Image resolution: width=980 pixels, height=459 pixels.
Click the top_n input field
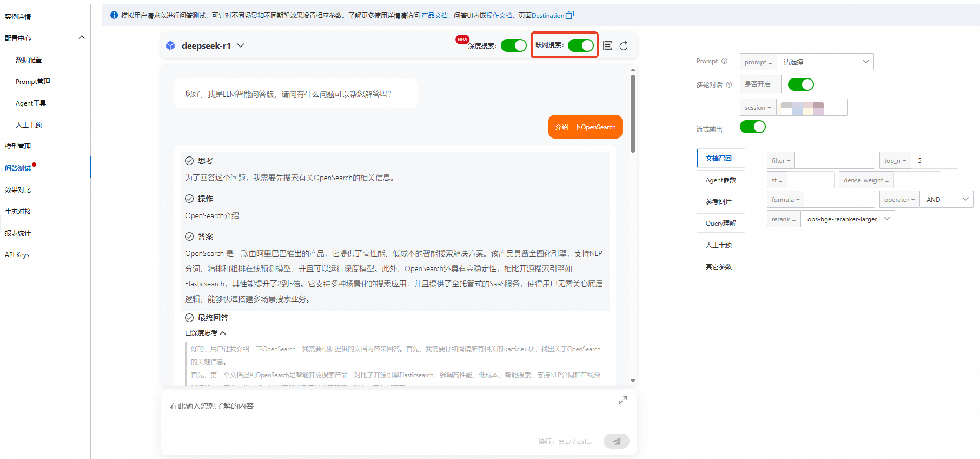[935, 161]
